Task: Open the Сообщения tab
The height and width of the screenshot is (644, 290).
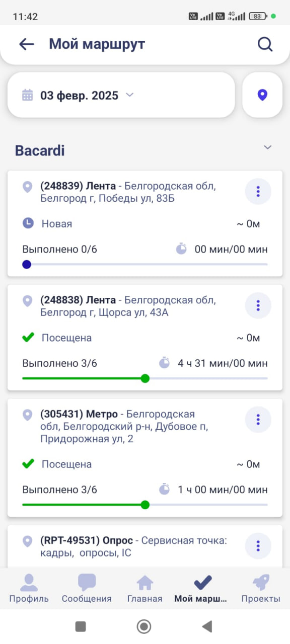Action: coord(87,589)
